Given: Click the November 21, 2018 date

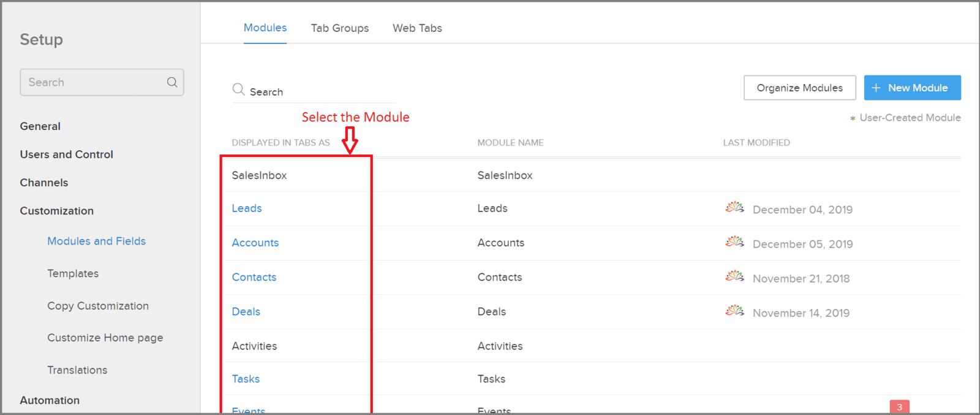Looking at the screenshot, I should (x=801, y=278).
